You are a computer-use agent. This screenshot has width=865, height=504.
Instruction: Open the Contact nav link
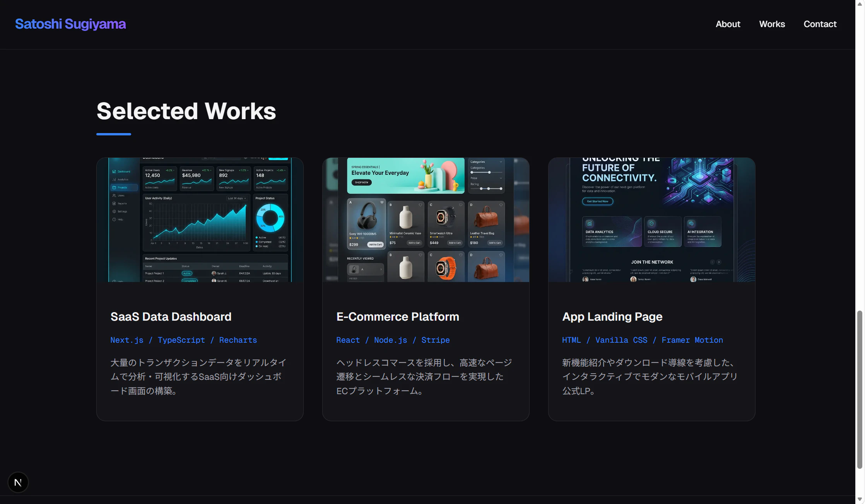[820, 24]
